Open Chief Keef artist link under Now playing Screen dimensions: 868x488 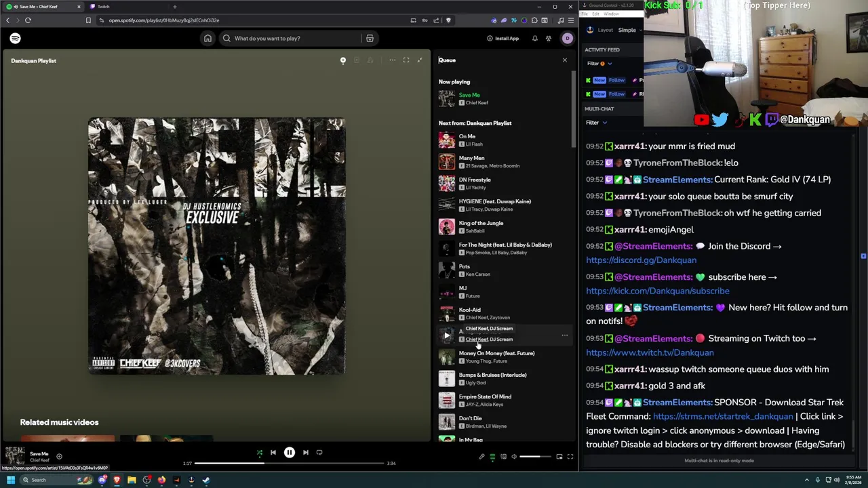[477, 103]
